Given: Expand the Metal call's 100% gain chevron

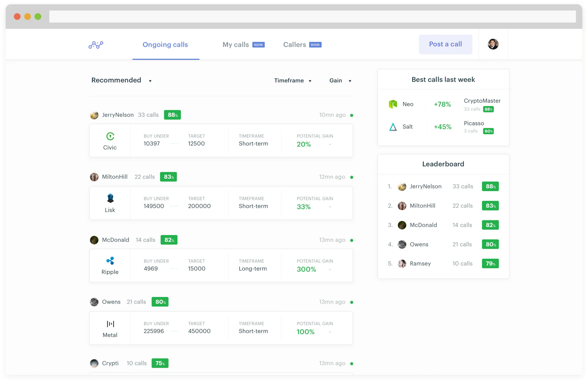Looking at the screenshot, I should coord(330,332).
